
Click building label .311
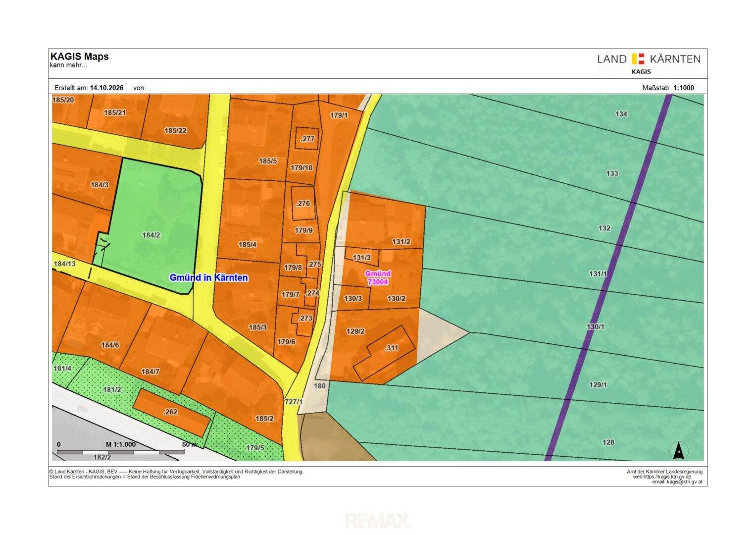(391, 348)
